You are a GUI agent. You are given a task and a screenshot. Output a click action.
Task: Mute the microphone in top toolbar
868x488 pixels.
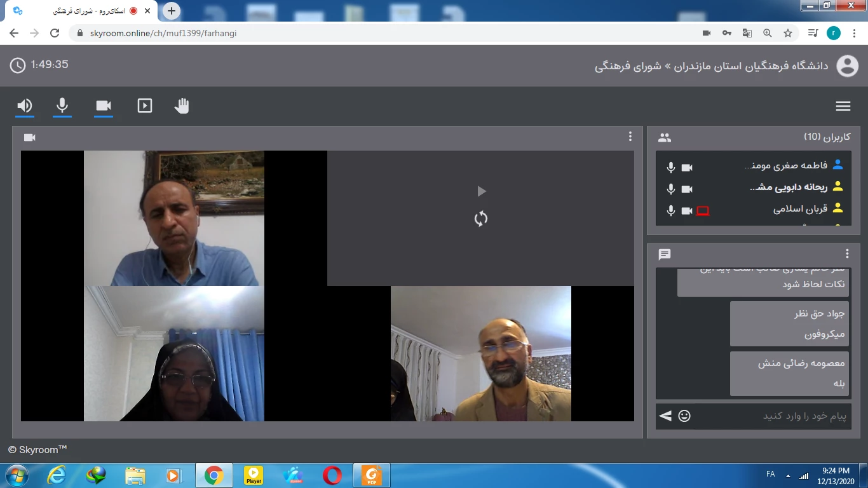pyautogui.click(x=62, y=105)
